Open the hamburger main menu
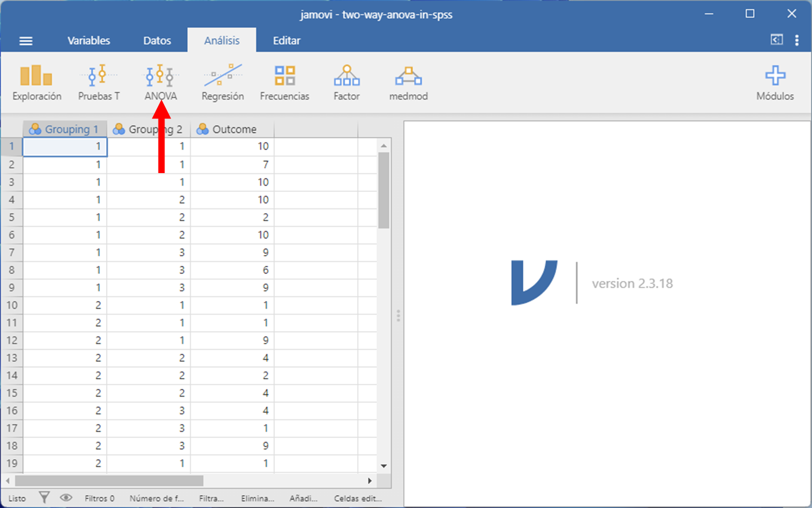The image size is (812, 508). (26, 41)
